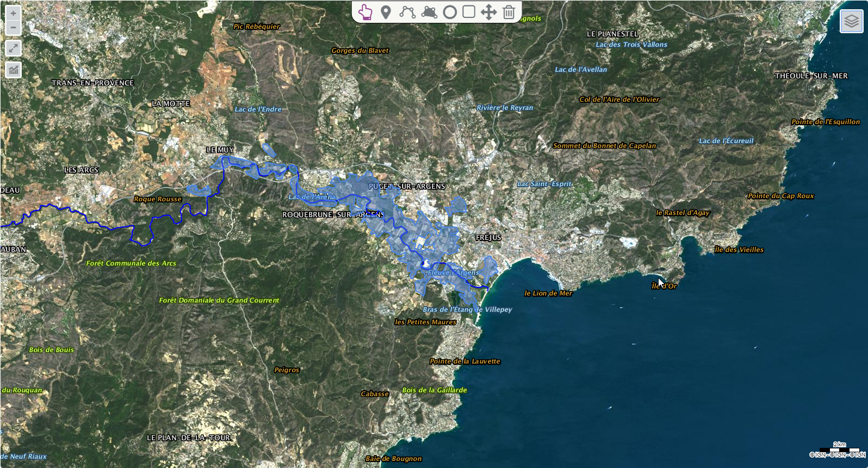868x468 pixels.
Task: Toggle full screen map view
Action: pyautogui.click(x=13, y=48)
